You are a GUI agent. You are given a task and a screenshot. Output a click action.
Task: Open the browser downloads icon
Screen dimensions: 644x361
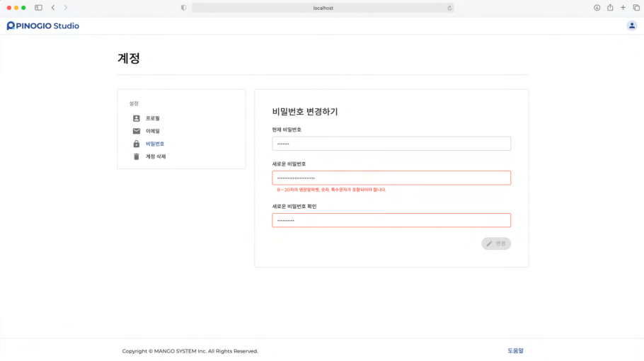597,8
